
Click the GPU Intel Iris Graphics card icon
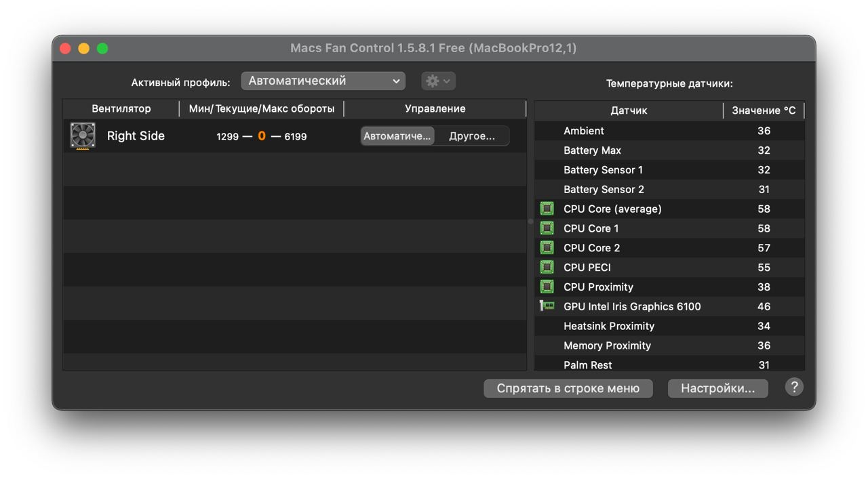[547, 306]
